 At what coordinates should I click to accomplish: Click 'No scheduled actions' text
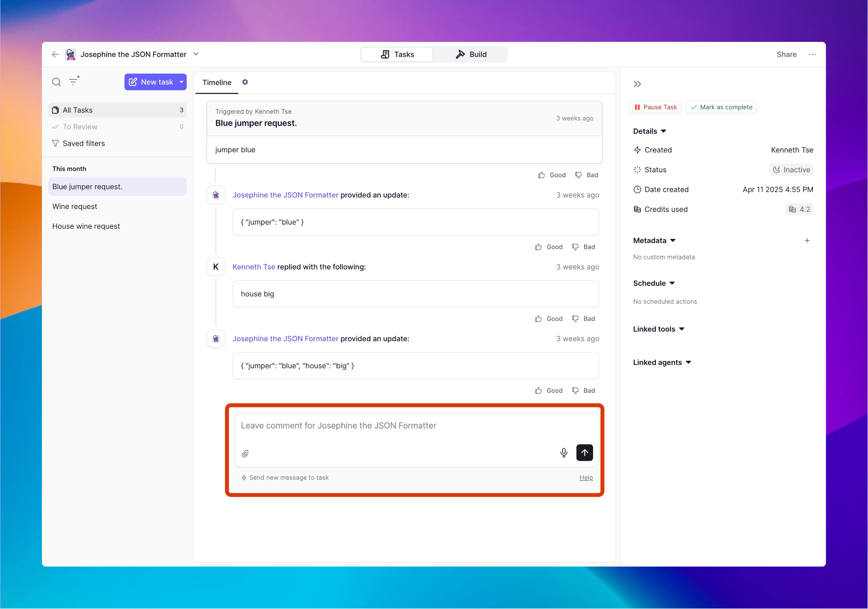pyautogui.click(x=665, y=302)
